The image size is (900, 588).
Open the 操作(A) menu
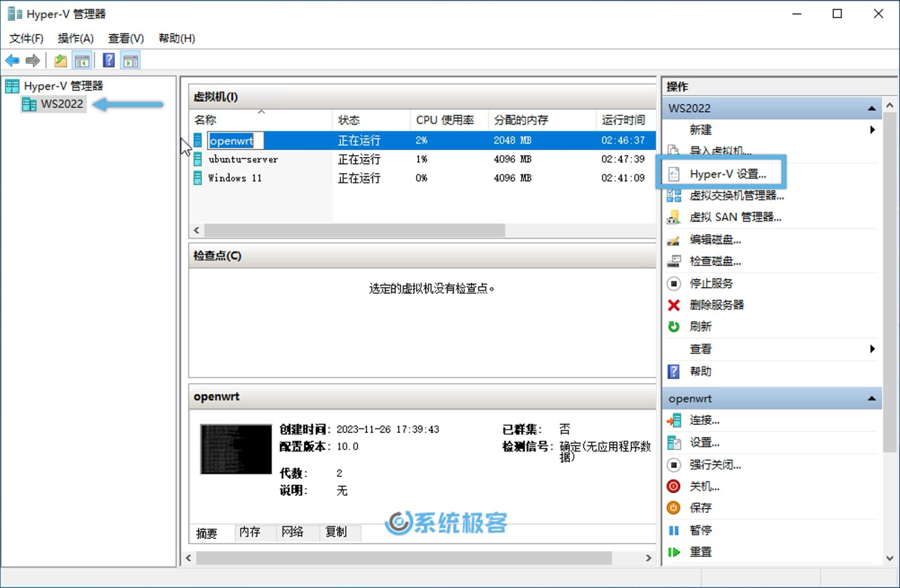(x=75, y=38)
